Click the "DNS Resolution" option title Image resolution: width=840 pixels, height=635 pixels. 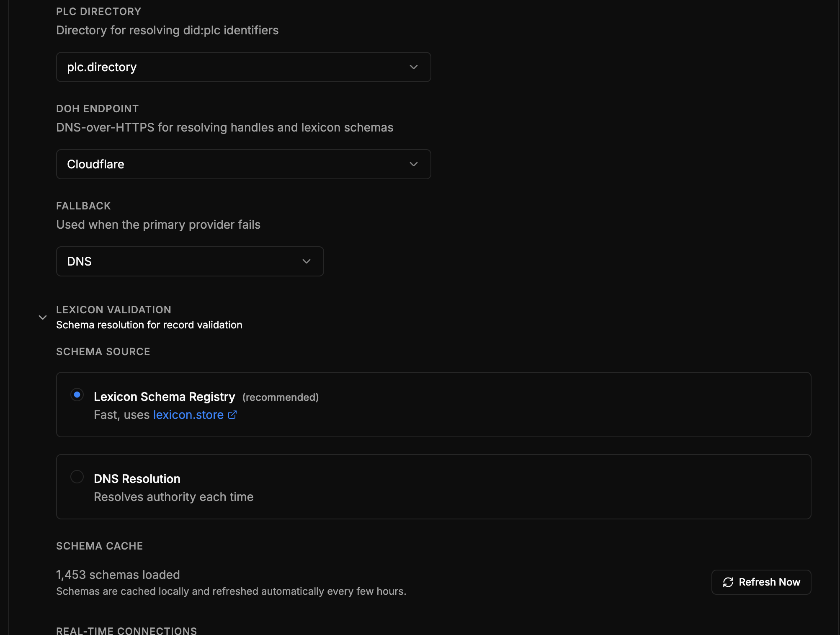[137, 479]
